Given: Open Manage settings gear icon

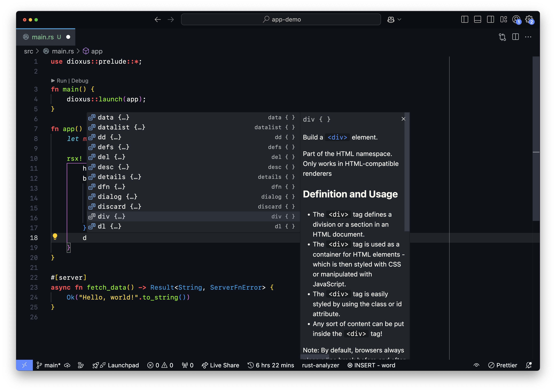Looking at the screenshot, I should 529,19.
